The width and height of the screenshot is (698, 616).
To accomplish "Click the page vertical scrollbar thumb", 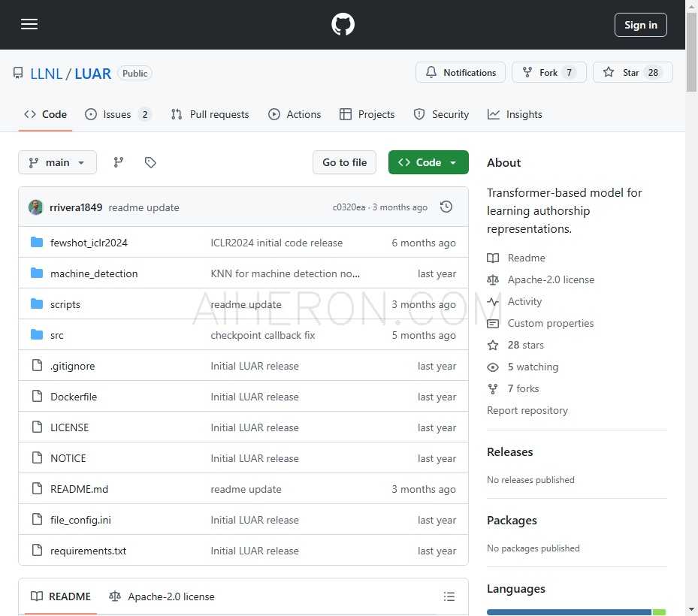I will click(x=691, y=52).
